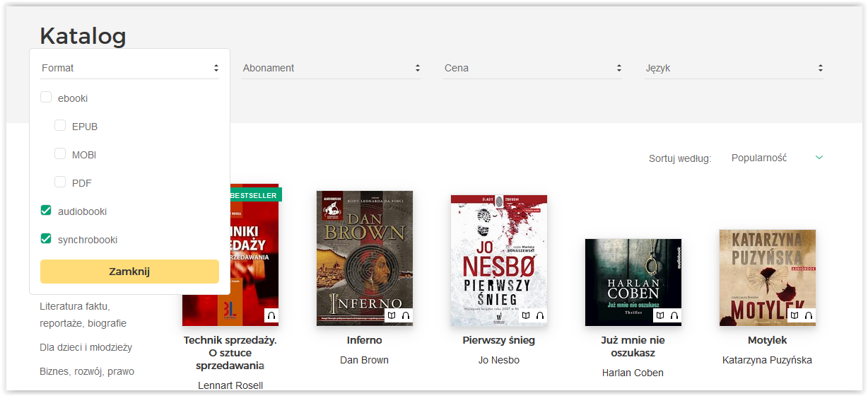
Task: Select the PDF format checkbox
Action: coord(60,182)
